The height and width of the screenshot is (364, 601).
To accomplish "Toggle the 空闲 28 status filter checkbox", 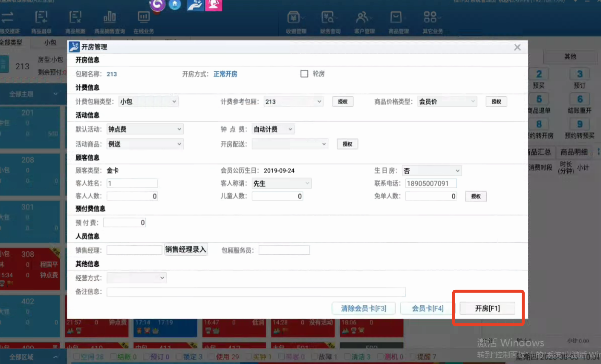I will point(77,356).
